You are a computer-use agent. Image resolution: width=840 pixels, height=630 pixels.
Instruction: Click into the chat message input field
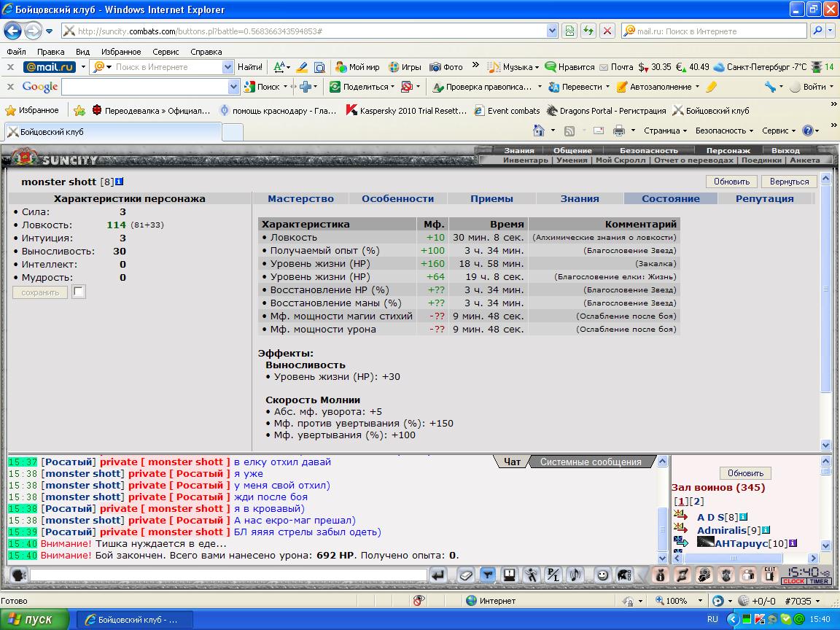pos(228,575)
